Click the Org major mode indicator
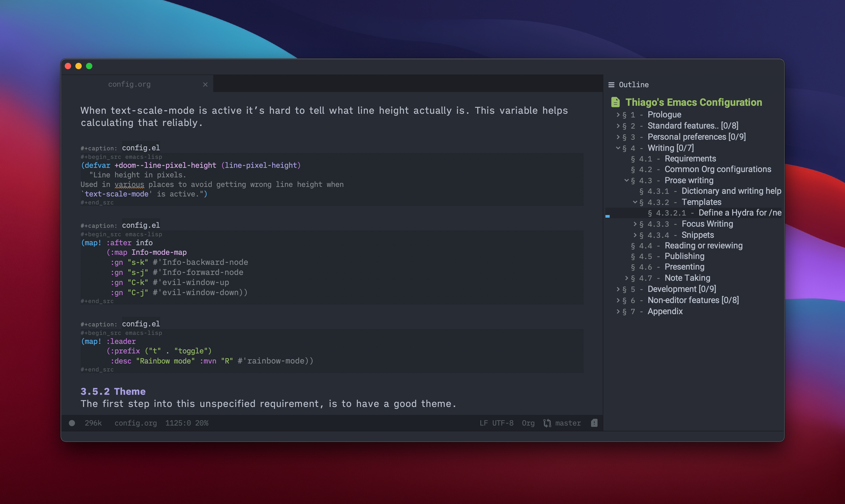The image size is (845, 504). click(528, 423)
